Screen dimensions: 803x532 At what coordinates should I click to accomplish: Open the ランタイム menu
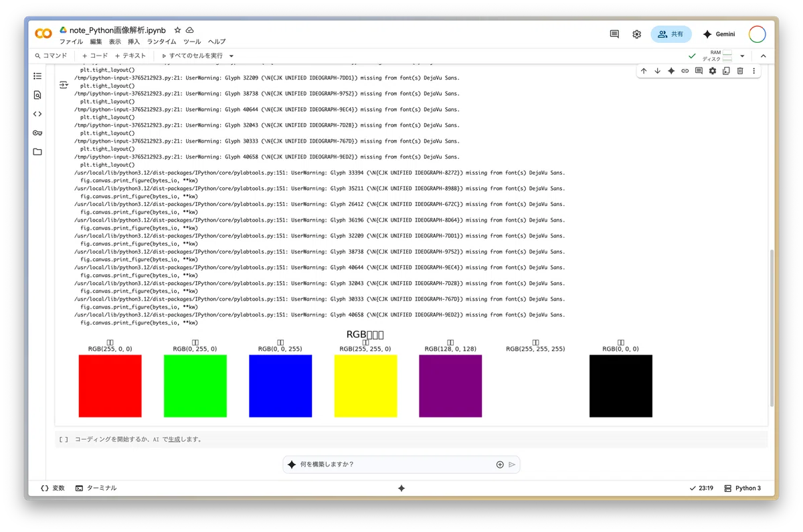pos(162,41)
